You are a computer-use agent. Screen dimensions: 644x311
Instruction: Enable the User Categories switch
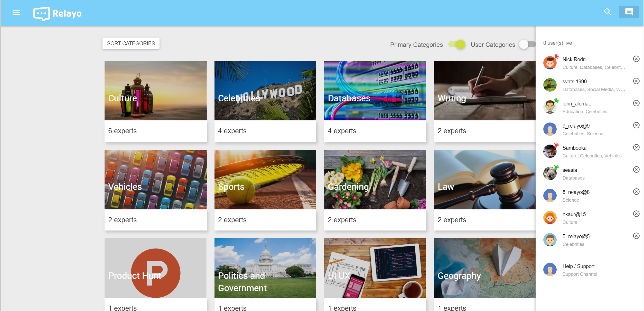527,44
